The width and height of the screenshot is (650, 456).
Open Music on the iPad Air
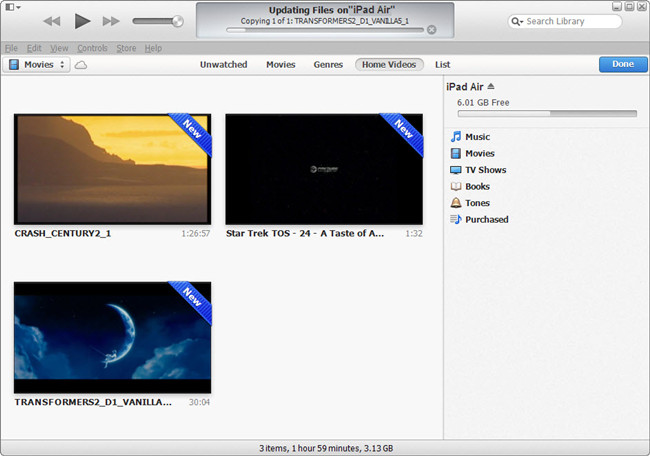point(470,137)
